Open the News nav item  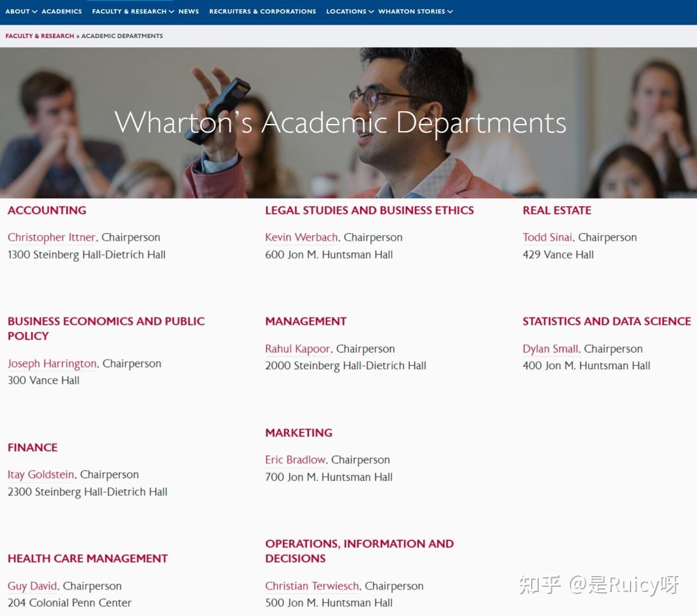coord(188,11)
